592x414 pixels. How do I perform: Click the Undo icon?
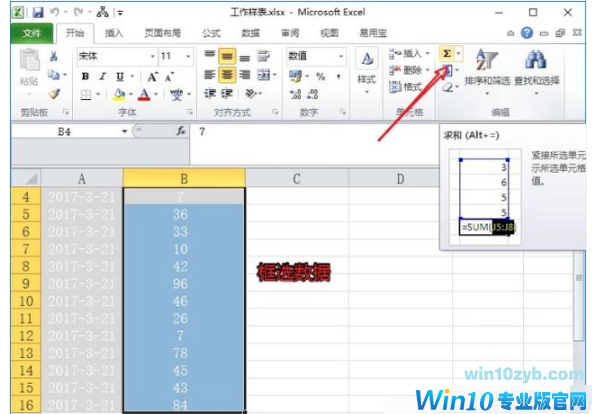pyautogui.click(x=55, y=13)
